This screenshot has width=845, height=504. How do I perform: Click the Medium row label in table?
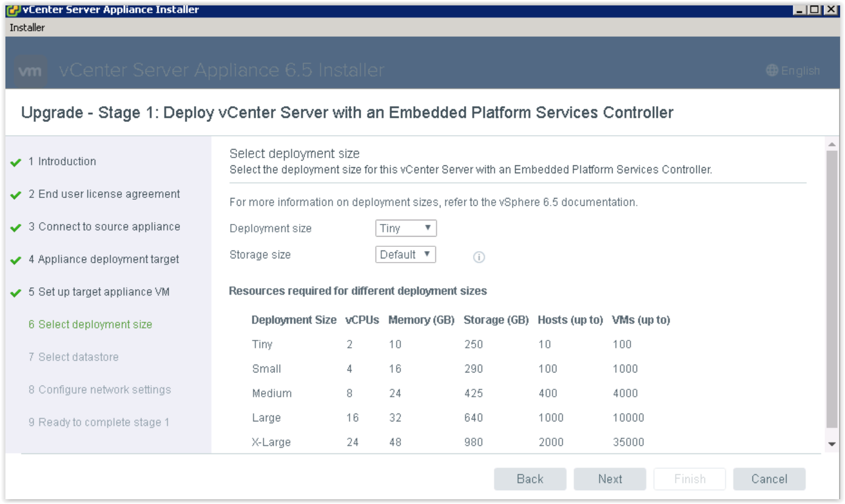272,393
